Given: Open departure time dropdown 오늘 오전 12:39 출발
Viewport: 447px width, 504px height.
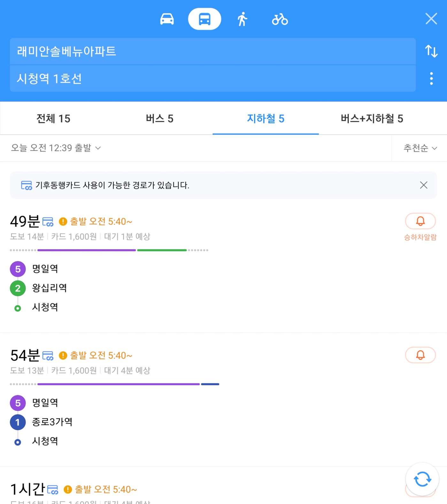Looking at the screenshot, I should [56, 148].
